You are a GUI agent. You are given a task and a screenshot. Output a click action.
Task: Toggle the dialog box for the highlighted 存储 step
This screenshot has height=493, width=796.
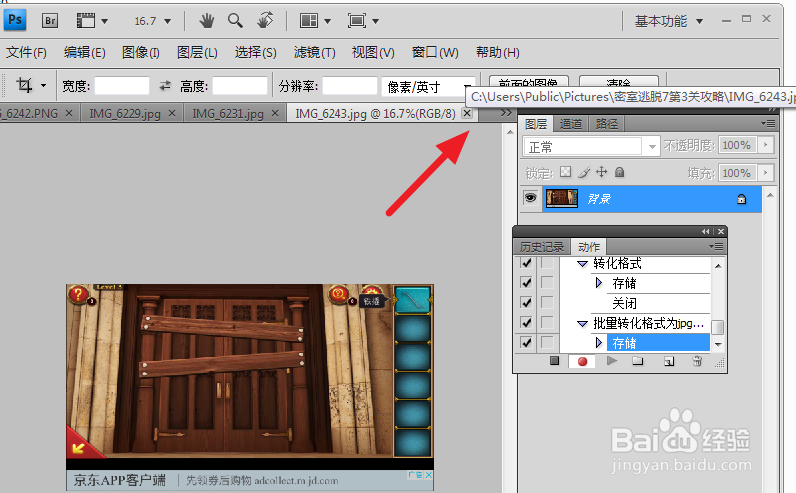(x=547, y=343)
